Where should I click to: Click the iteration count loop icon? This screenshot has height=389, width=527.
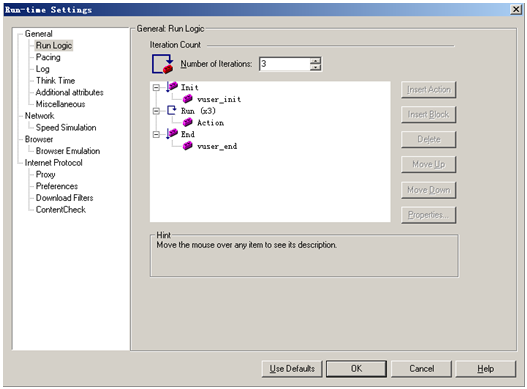click(162, 64)
